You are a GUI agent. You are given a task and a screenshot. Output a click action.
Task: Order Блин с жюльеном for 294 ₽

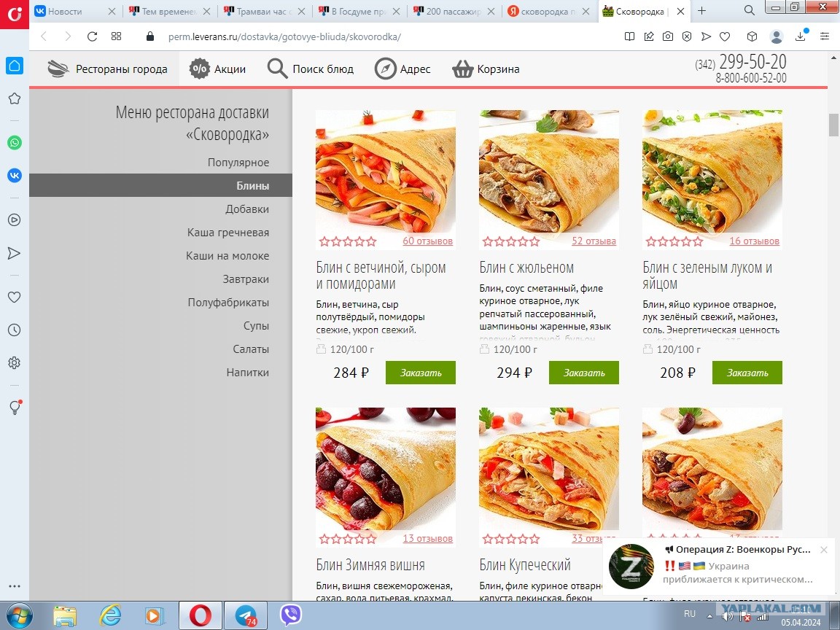click(x=584, y=373)
